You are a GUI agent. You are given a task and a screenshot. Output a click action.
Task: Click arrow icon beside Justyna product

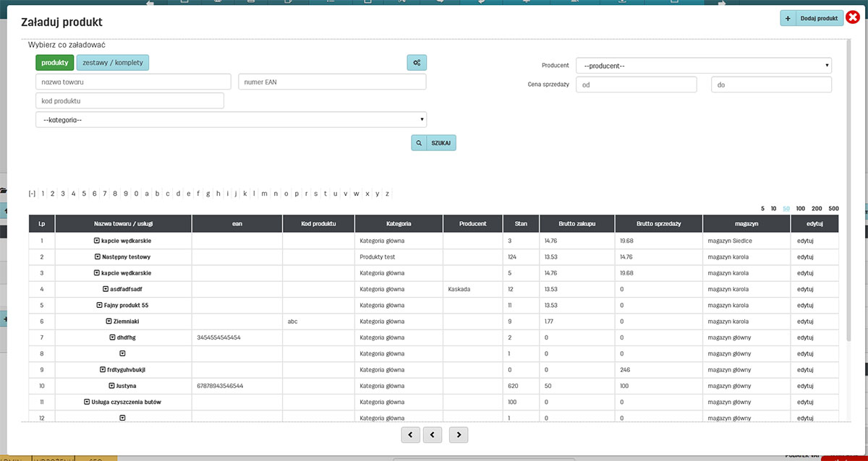[111, 386]
